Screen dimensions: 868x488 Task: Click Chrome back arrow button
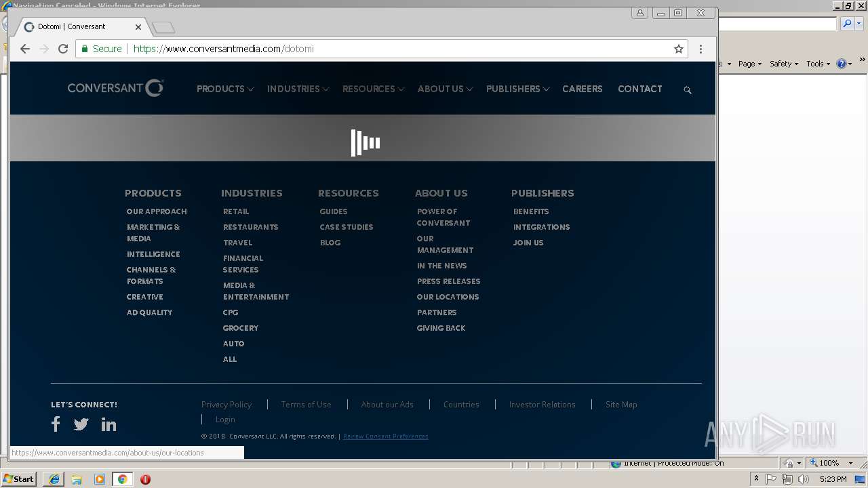click(25, 49)
